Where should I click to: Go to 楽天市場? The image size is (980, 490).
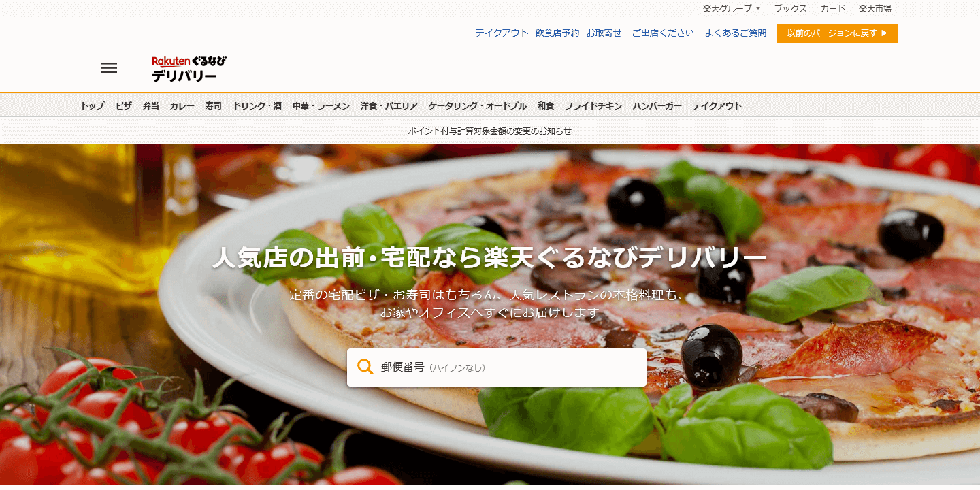coord(875,9)
